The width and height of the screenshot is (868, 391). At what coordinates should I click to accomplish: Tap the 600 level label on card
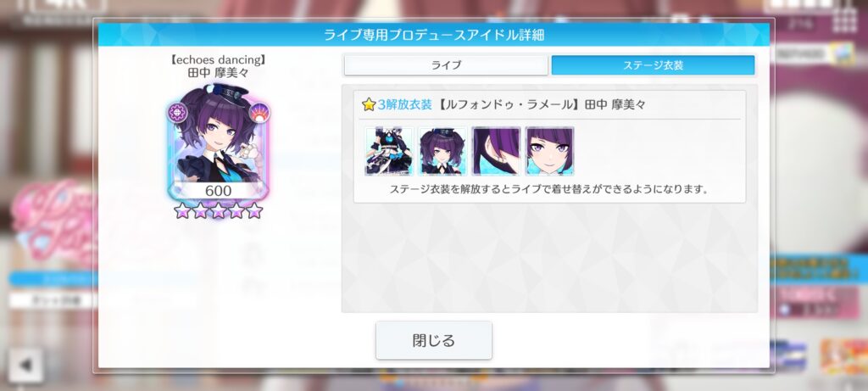click(x=218, y=191)
